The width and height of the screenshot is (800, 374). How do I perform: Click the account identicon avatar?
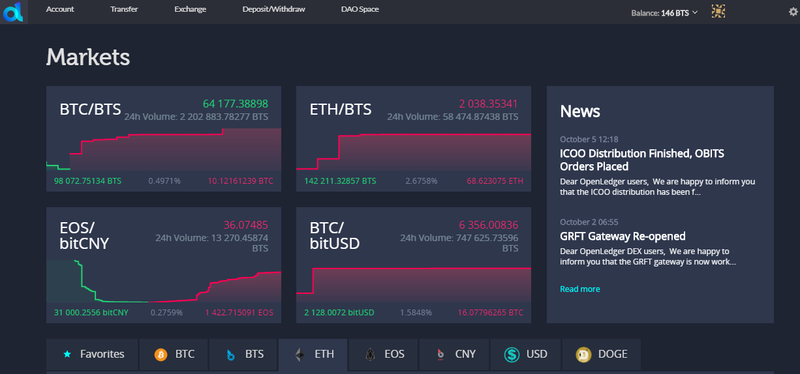[x=718, y=12]
